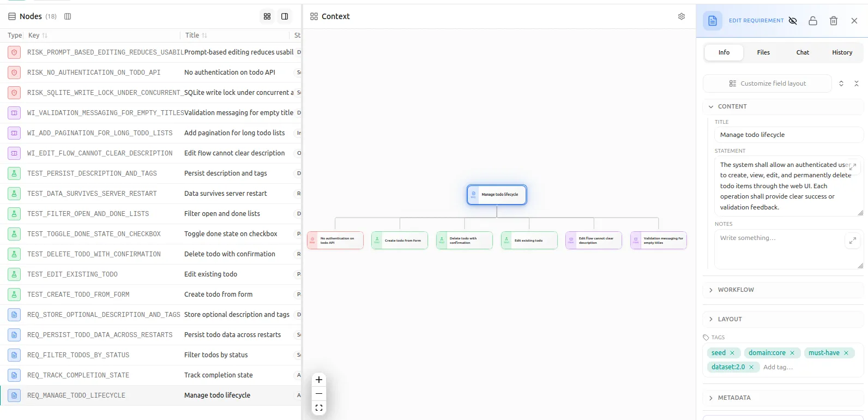
Task: Click fit-to-screen icon in graph controls
Action: pyautogui.click(x=319, y=407)
